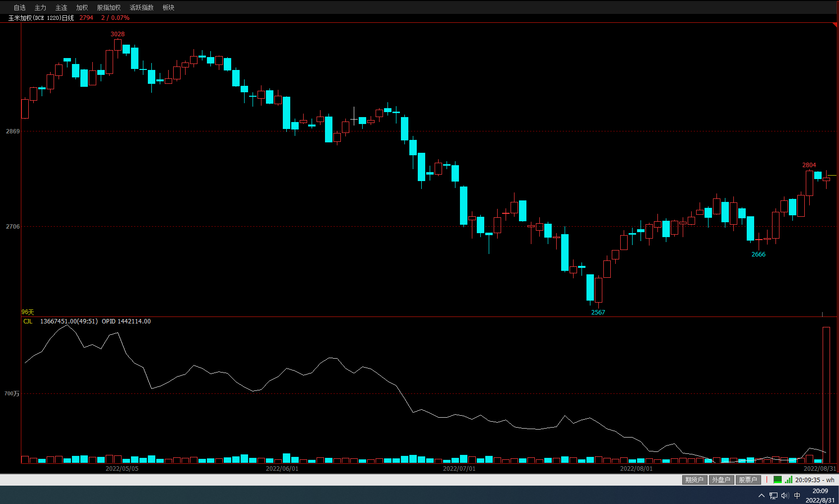Click the CJL volume indicator label
The height and width of the screenshot is (504, 839).
pyautogui.click(x=28, y=321)
